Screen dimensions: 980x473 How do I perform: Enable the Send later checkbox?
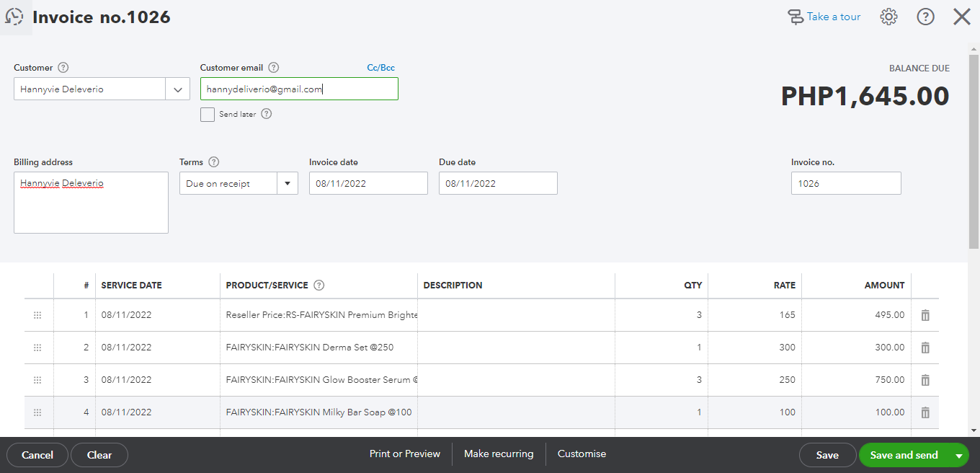tap(208, 114)
